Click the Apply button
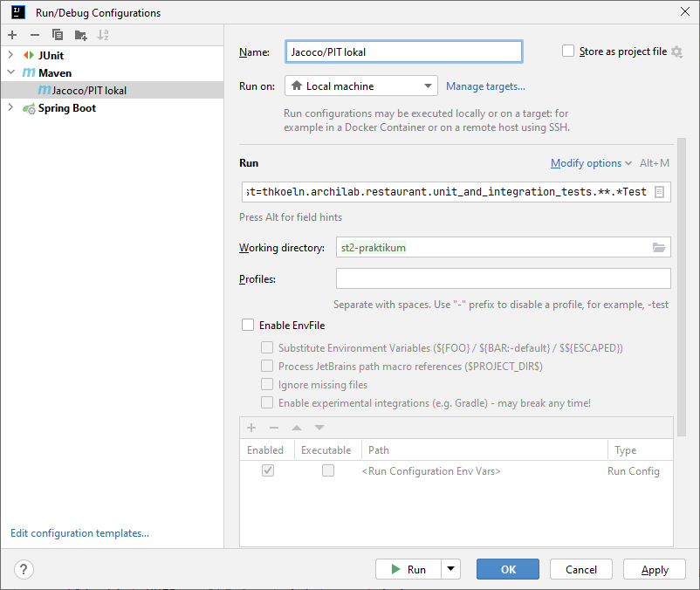 coord(655,569)
